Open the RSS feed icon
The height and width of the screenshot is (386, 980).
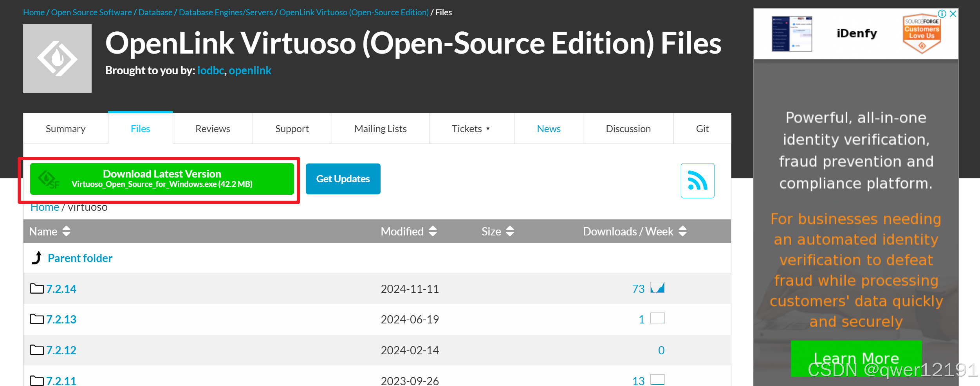697,181
